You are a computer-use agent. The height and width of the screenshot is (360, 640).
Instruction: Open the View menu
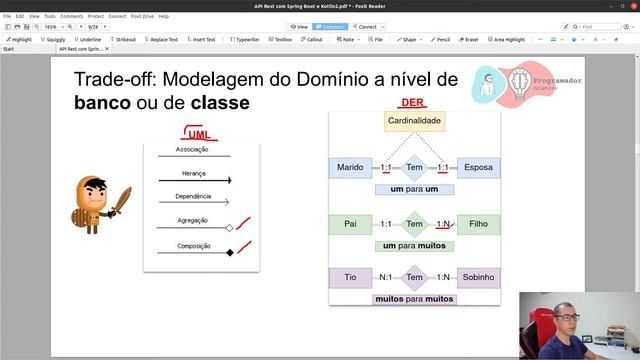pyautogui.click(x=34, y=16)
